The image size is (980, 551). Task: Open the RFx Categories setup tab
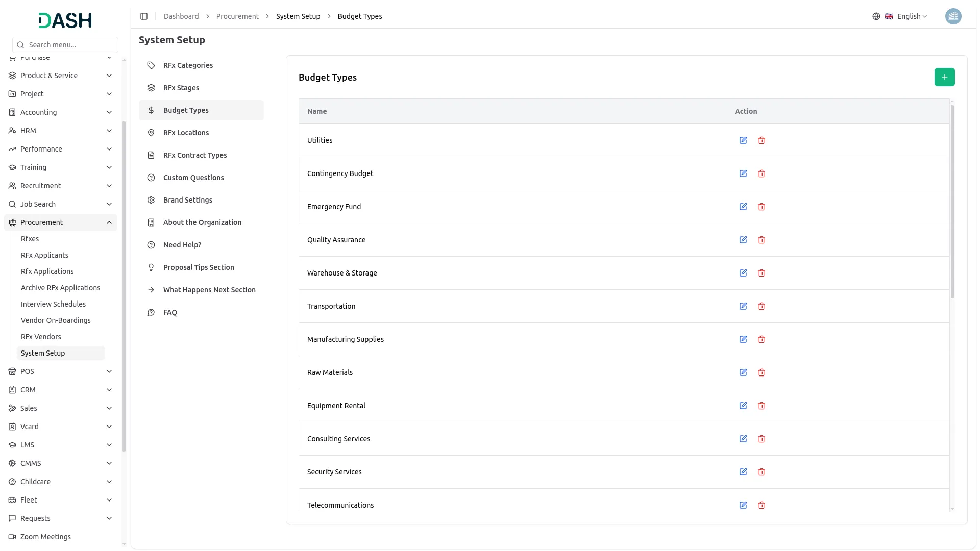click(x=188, y=65)
